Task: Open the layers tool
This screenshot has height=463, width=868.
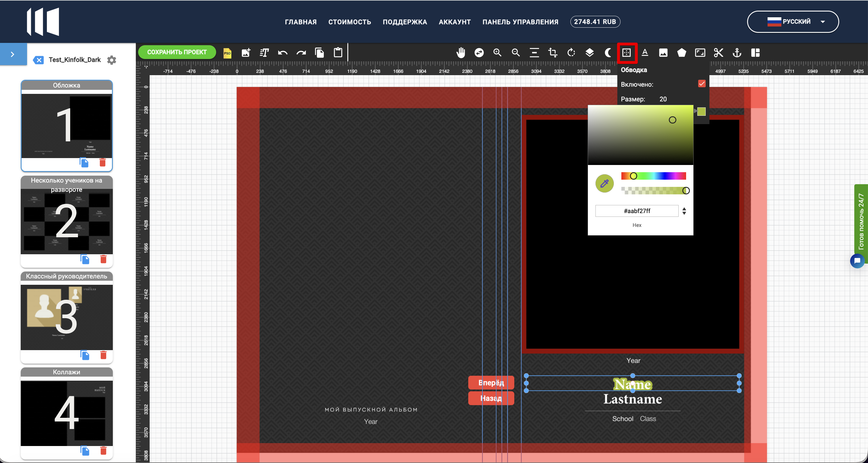Action: [x=590, y=53]
